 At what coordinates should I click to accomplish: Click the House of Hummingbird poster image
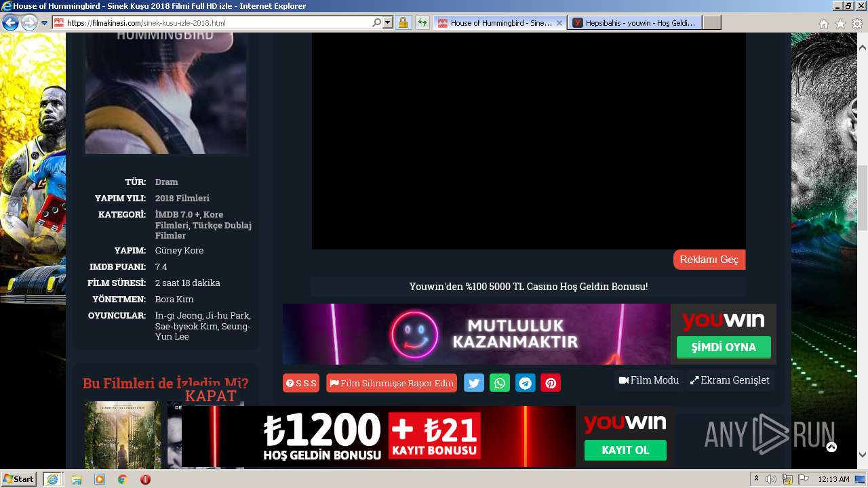coord(166,94)
